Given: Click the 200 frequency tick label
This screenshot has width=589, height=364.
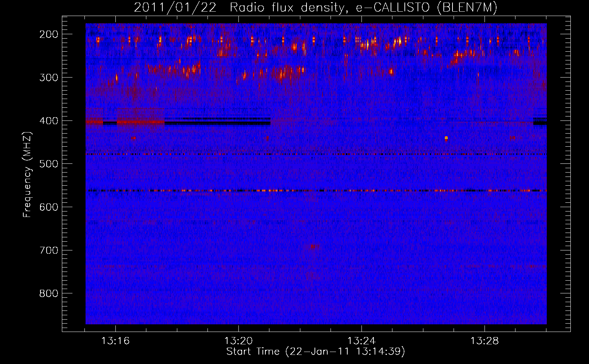Looking at the screenshot, I should (49, 34).
